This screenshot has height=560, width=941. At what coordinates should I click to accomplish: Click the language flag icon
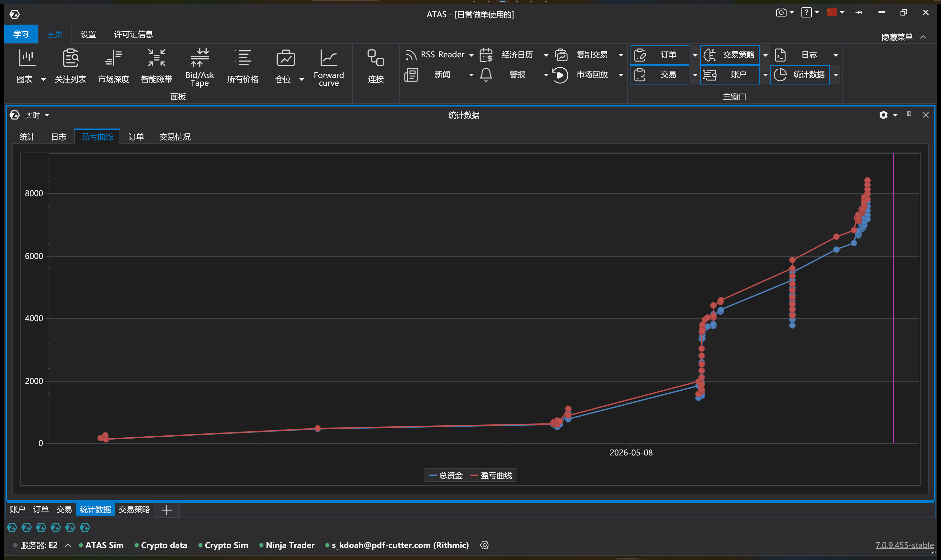(x=832, y=12)
